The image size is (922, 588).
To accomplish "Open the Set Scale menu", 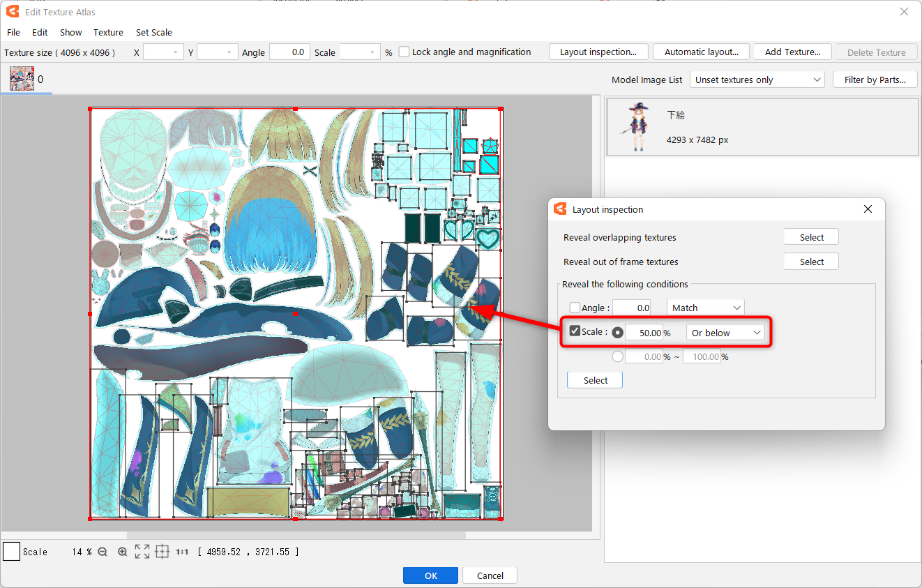I will 153,32.
